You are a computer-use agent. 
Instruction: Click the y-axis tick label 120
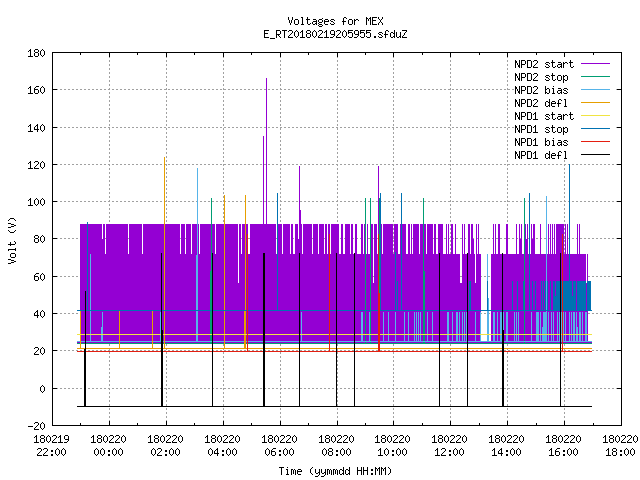36,165
